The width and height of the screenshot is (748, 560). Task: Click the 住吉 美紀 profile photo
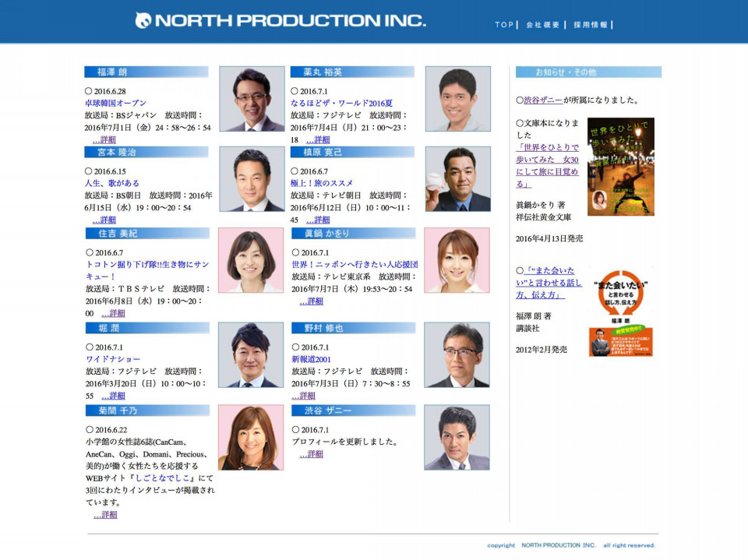pyautogui.click(x=251, y=260)
